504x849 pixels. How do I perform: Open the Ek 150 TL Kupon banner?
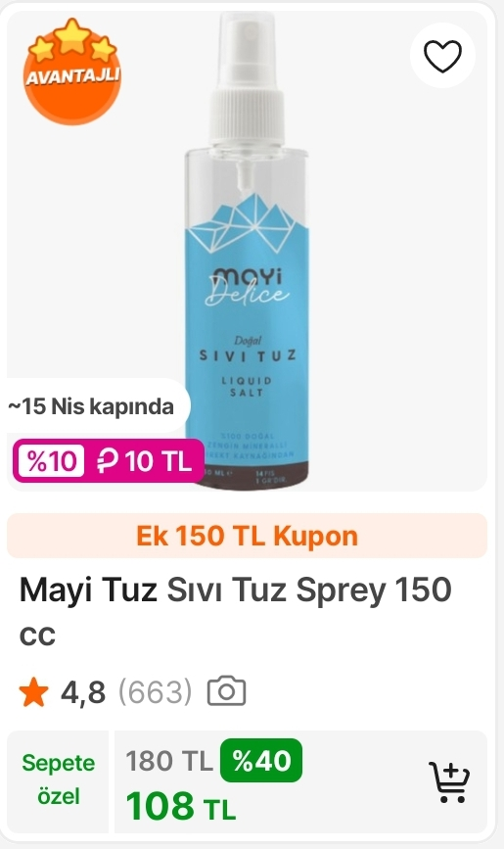(247, 536)
